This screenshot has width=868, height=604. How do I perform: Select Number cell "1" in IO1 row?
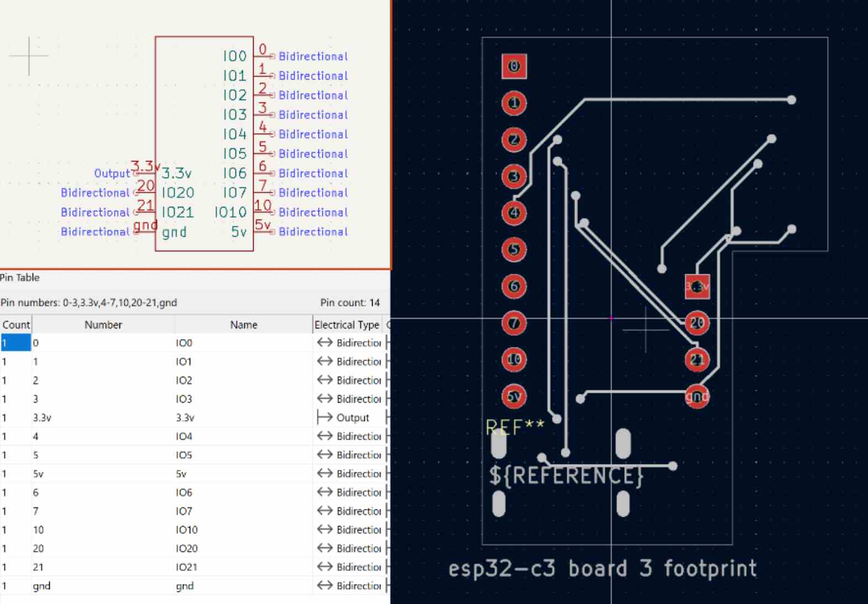(103, 362)
